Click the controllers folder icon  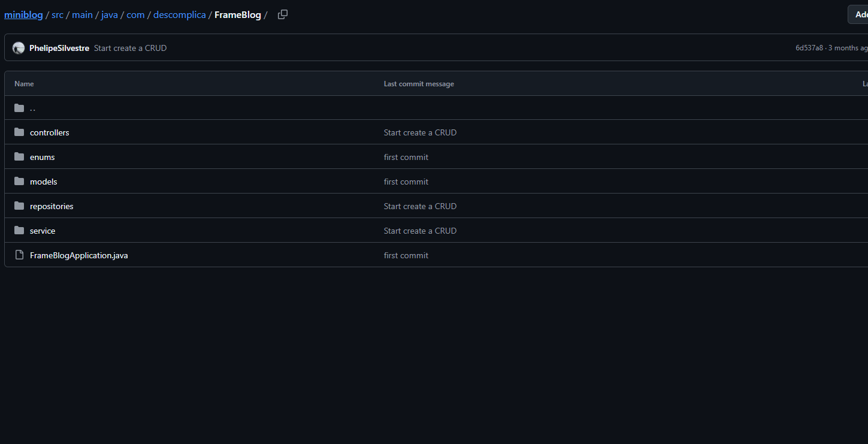click(x=19, y=132)
